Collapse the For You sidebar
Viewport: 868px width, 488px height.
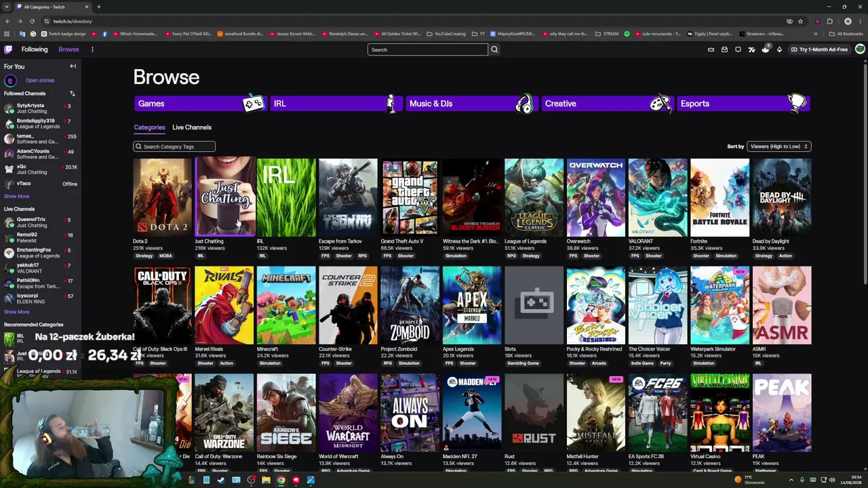(73, 66)
